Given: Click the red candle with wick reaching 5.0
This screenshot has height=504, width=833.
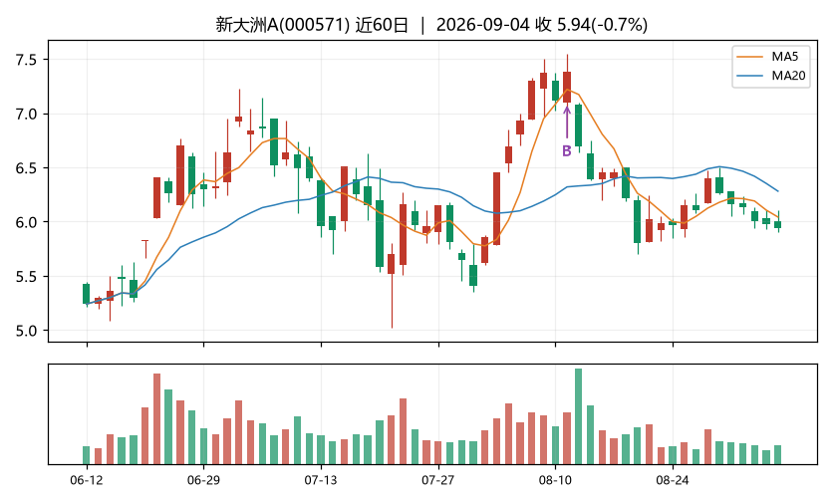Looking at the screenshot, I should click(x=392, y=286).
